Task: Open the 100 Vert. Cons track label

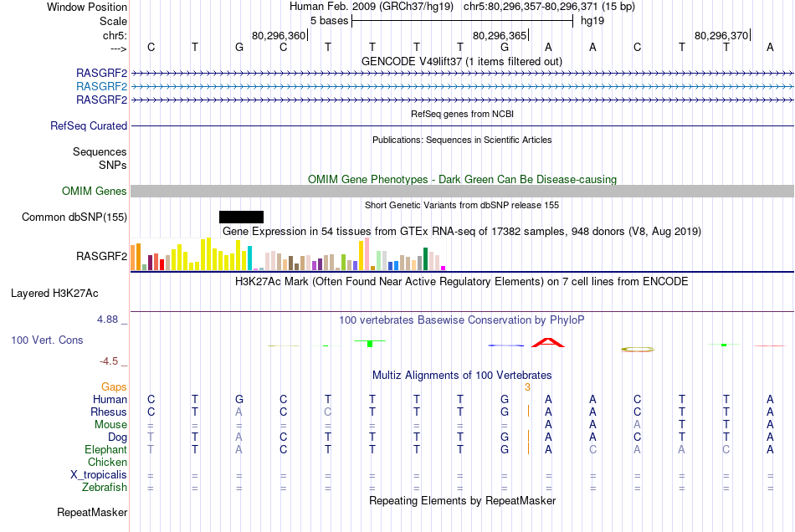Action: point(47,340)
